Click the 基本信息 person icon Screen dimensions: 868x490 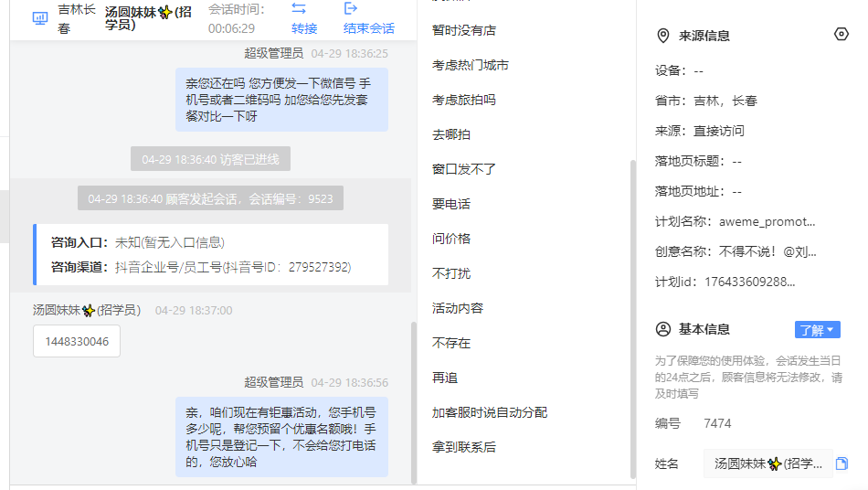(663, 329)
